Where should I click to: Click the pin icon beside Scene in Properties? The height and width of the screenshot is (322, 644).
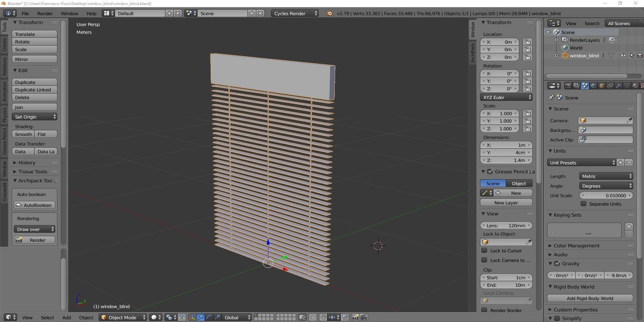tap(551, 98)
